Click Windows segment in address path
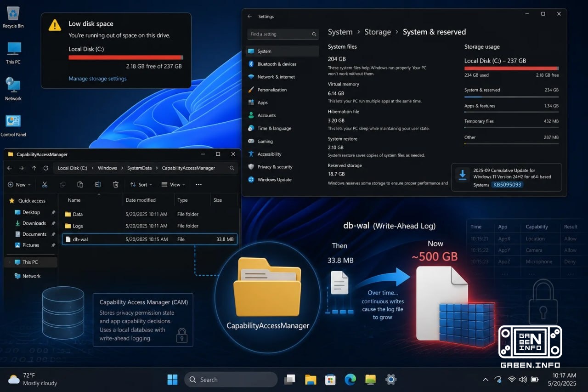Viewport: 588px width, 392px height. (107, 168)
